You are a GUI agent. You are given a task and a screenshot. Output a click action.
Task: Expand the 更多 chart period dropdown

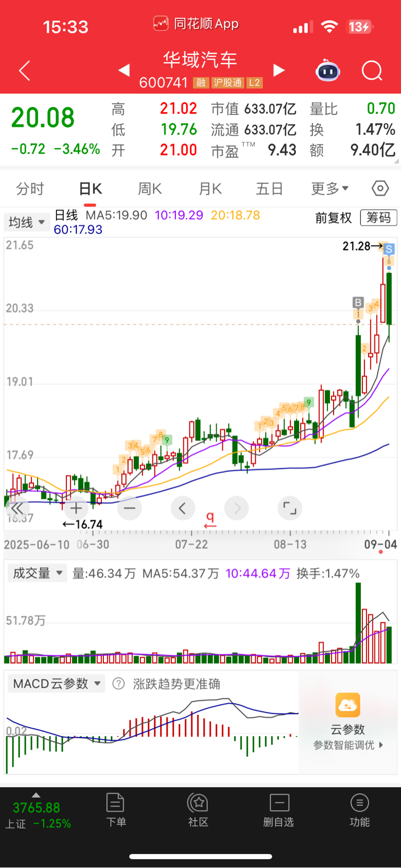(330, 188)
